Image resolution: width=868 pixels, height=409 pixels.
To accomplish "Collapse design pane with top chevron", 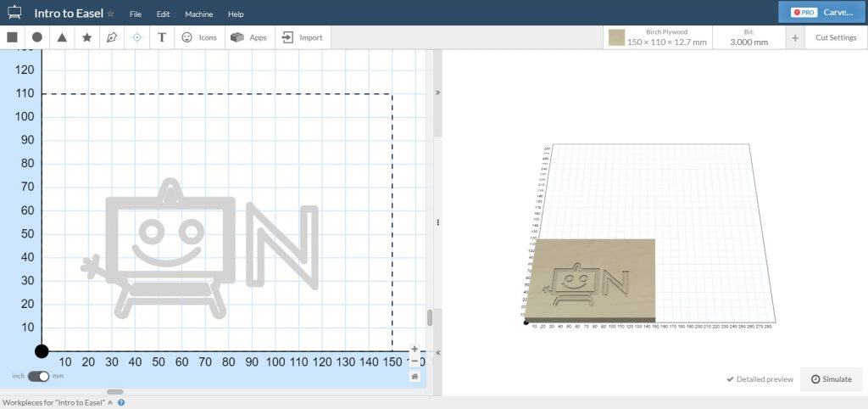I will (438, 92).
